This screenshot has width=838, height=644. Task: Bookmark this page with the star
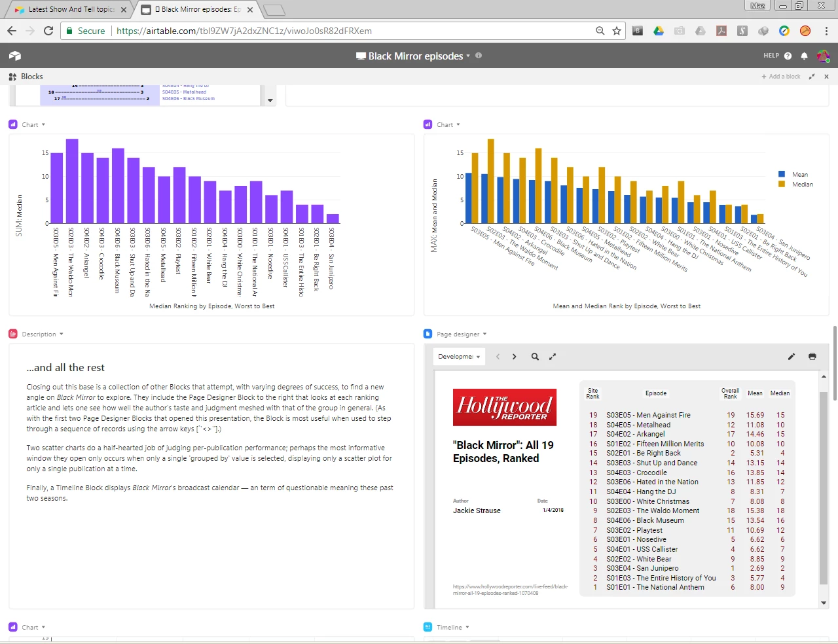click(x=617, y=31)
